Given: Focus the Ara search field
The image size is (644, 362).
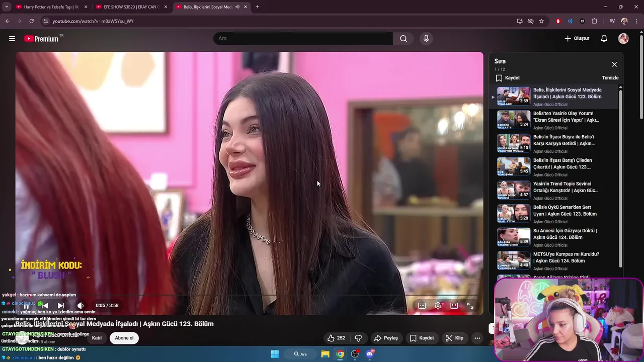Looking at the screenshot, I should point(303,39).
